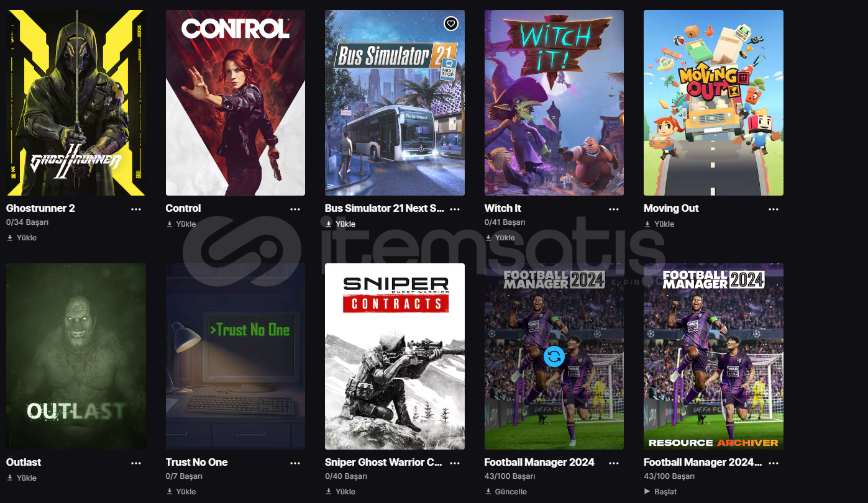Image resolution: width=868 pixels, height=503 pixels.
Task: Open the three-dot menu for Witch It
Action: click(614, 209)
